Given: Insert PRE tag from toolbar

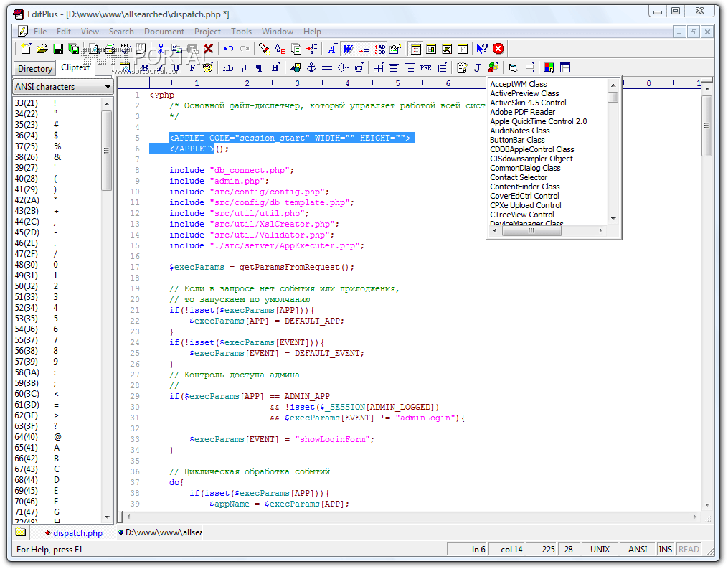Looking at the screenshot, I should [x=426, y=68].
